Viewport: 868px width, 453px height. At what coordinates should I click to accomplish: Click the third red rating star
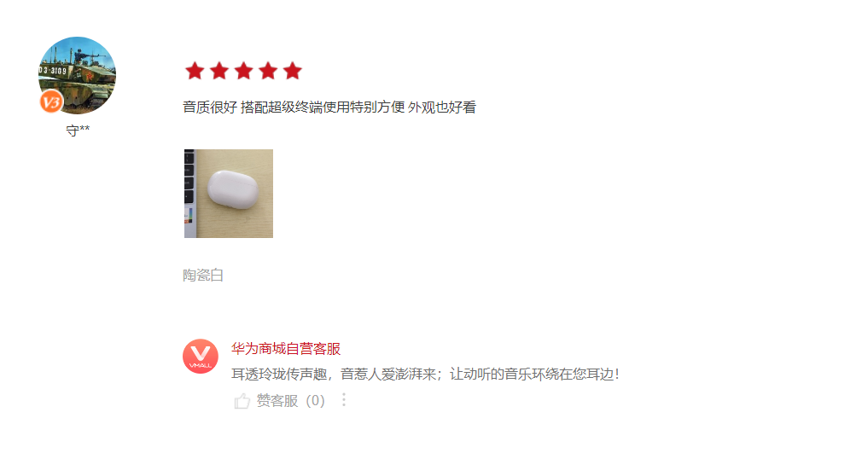tap(243, 71)
